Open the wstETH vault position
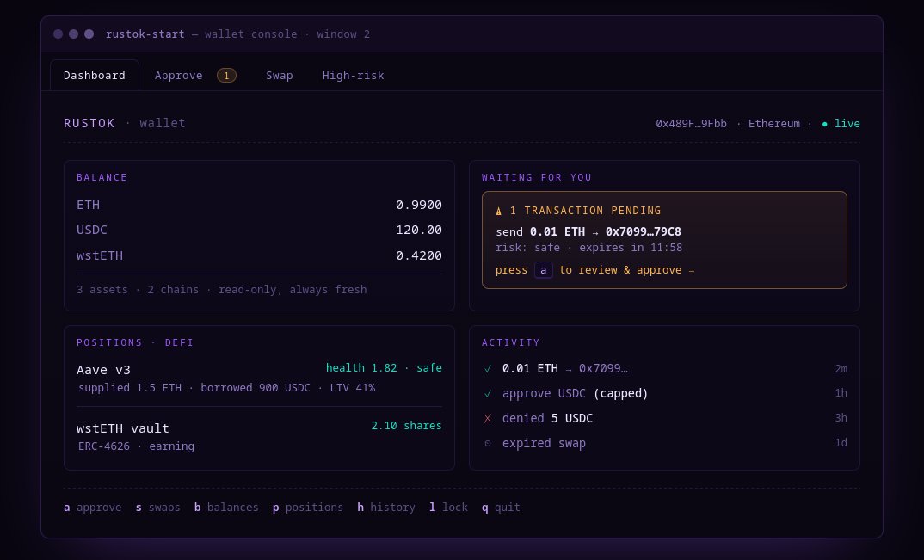Viewport: 924px width, 560px height. pos(122,428)
